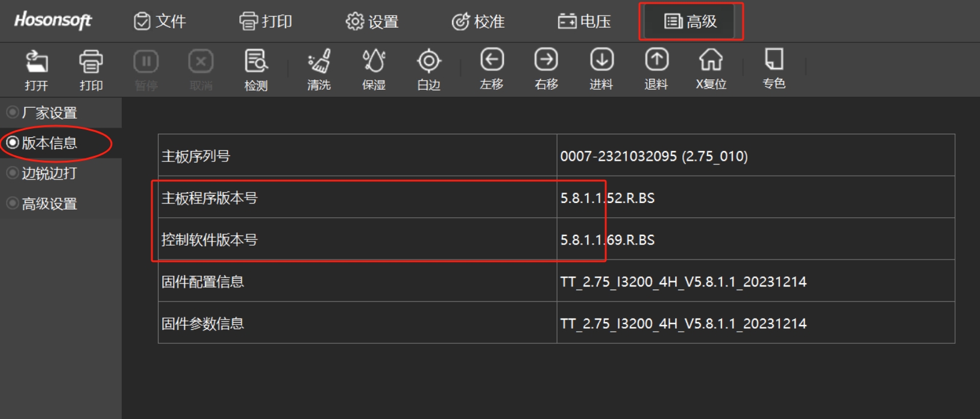Screen dimensions: 980x419
Task: Switch to the 校准 calibration tab
Action: [x=478, y=22]
